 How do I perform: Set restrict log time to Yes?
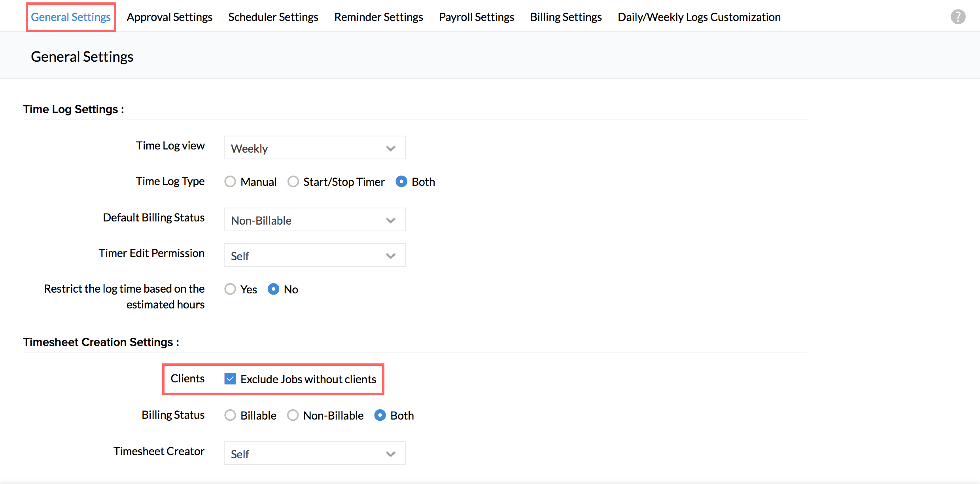(x=230, y=289)
